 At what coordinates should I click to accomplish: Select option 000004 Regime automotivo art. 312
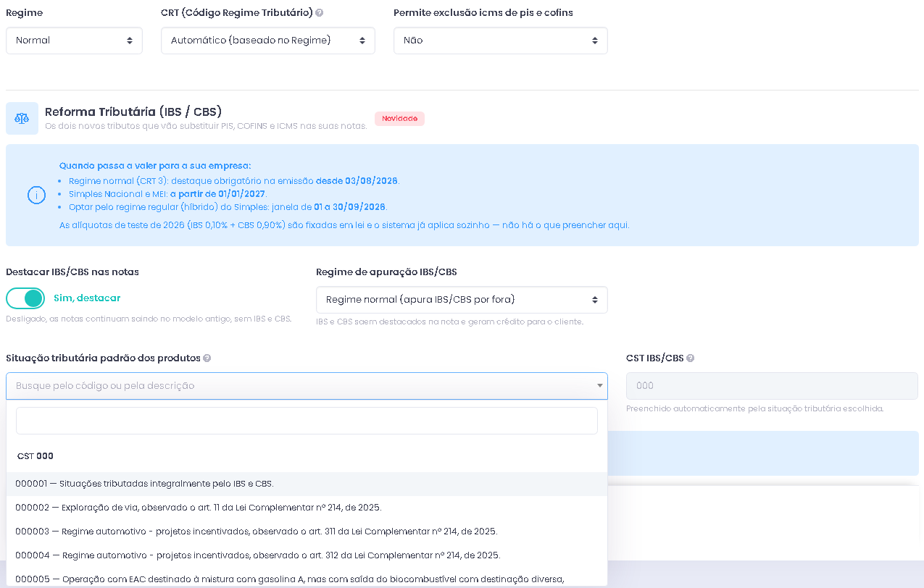[307, 555]
